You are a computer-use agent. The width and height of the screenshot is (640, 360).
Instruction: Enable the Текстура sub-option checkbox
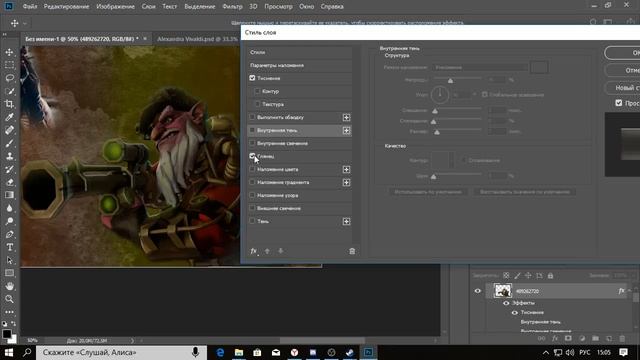257,104
